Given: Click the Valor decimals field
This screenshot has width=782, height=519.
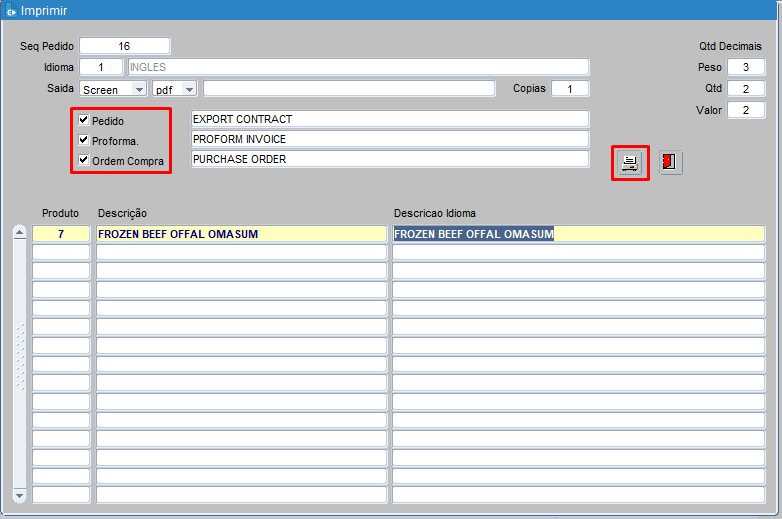Looking at the screenshot, I should pos(745,110).
